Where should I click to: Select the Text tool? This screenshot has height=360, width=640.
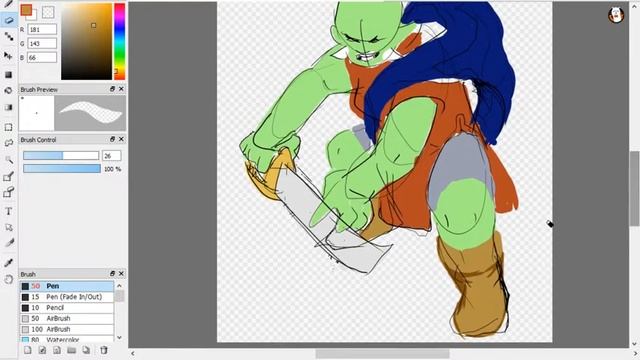(x=9, y=211)
